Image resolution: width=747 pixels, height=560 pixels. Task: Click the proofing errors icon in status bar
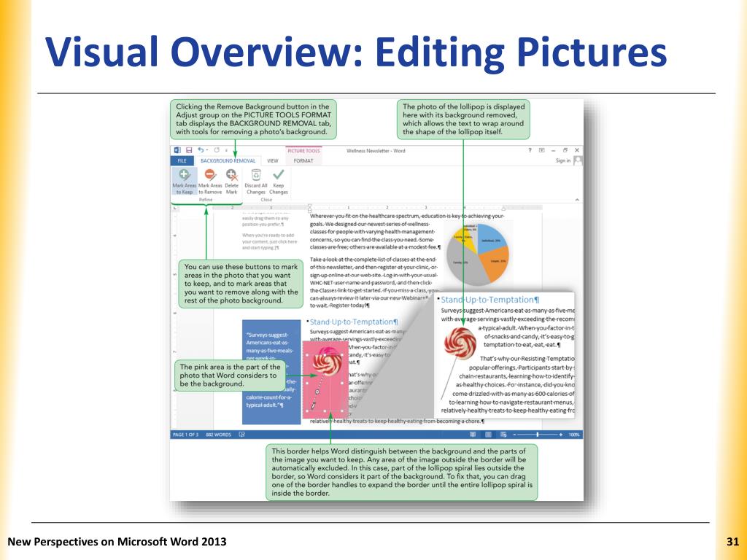point(241,435)
